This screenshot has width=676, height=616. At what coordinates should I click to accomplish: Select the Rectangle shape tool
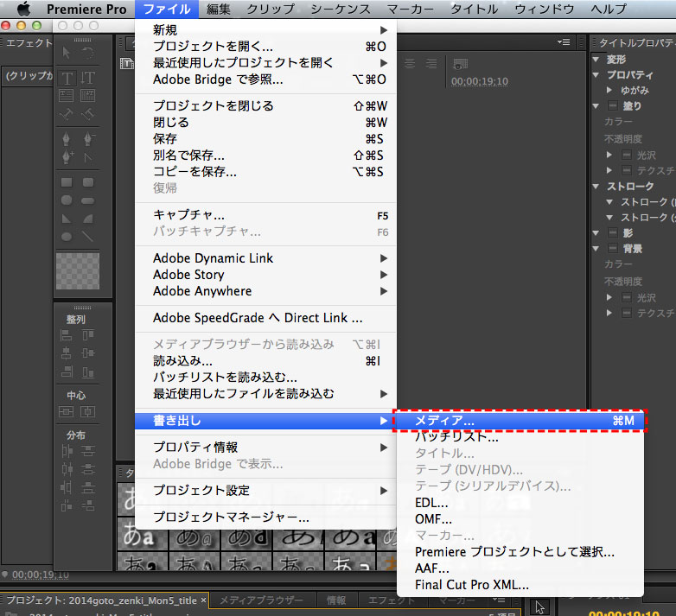pyautogui.click(x=67, y=182)
